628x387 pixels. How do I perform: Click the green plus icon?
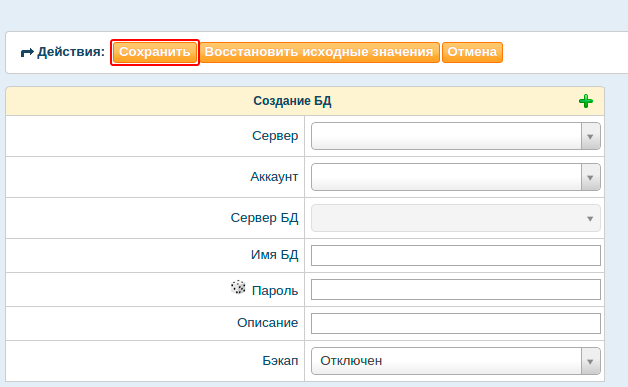(586, 101)
